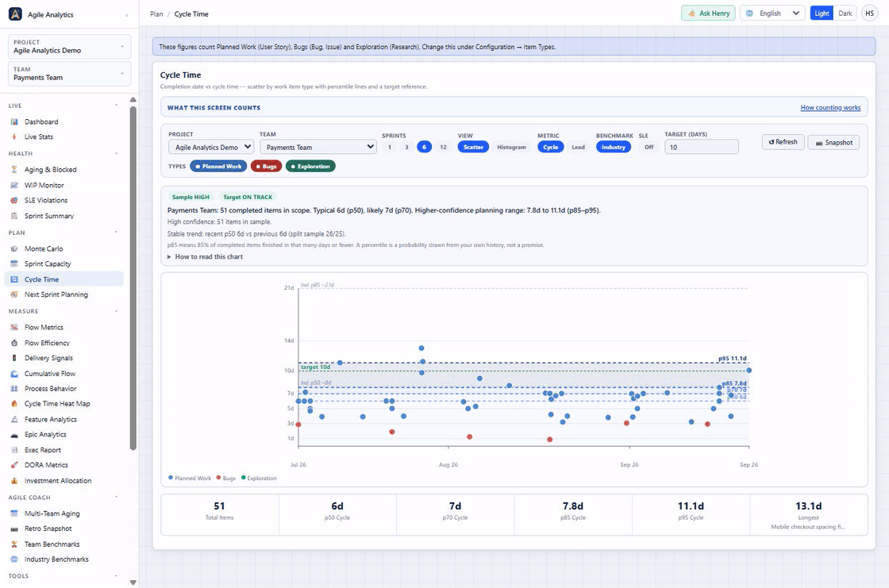The image size is (889, 588).
Task: Open the sidebar Team selector
Action: [x=69, y=74]
